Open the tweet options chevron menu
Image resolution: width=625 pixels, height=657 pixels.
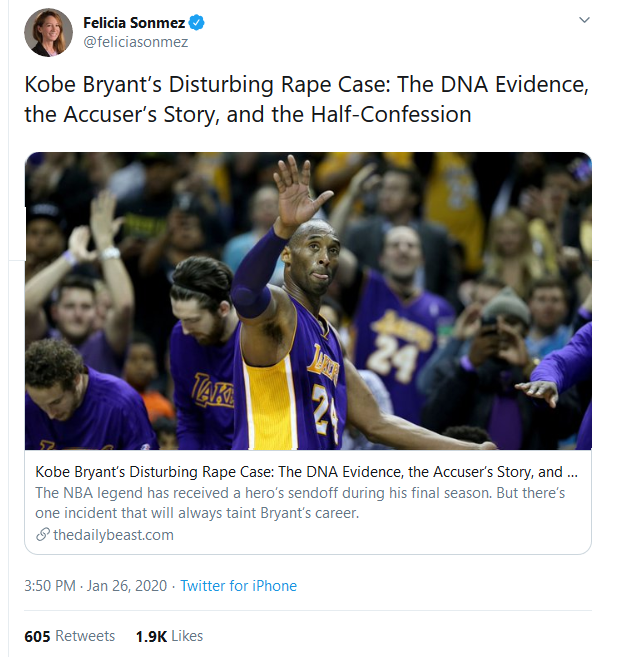click(x=583, y=21)
